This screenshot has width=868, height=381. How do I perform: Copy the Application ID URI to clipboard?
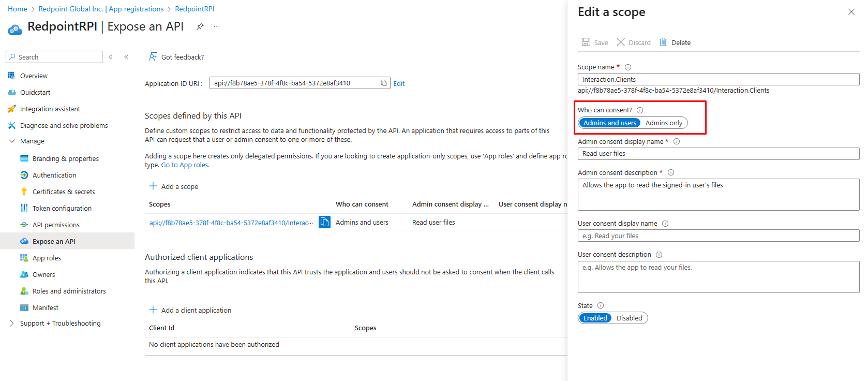click(x=384, y=83)
